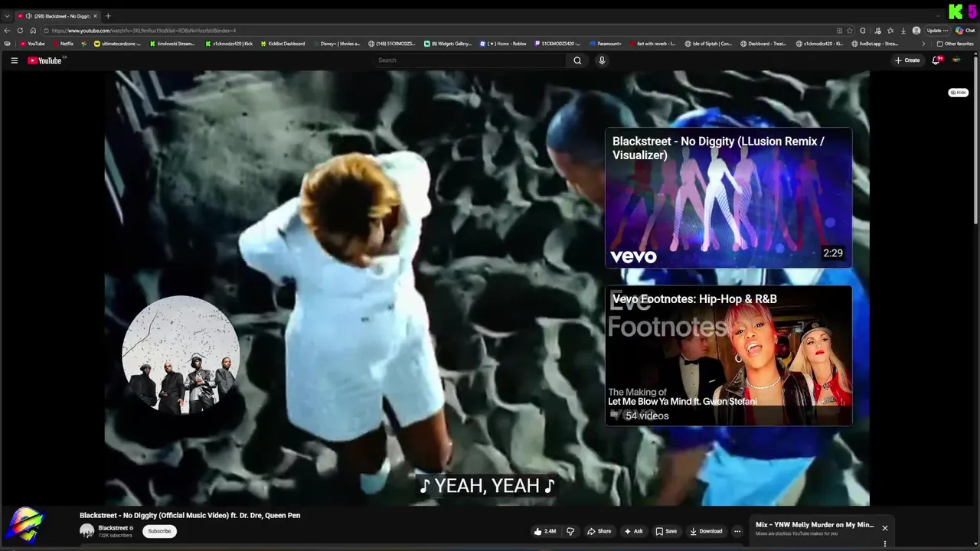Open a new browser tab
Viewport: 980px width, 551px height.
(x=108, y=16)
